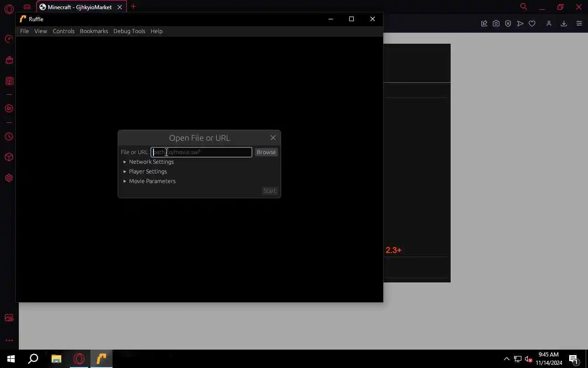Open the File menu in Ruffle
The width and height of the screenshot is (588, 368).
coord(24,31)
